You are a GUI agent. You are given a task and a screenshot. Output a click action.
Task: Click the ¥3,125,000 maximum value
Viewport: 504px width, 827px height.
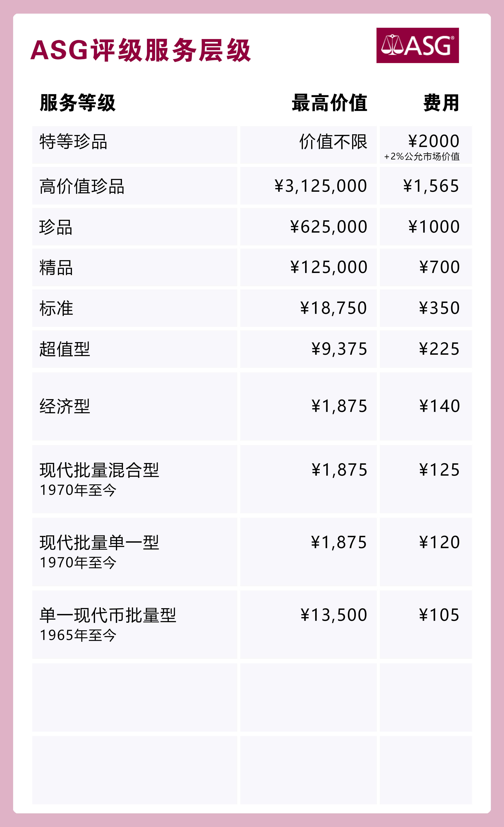click(321, 186)
